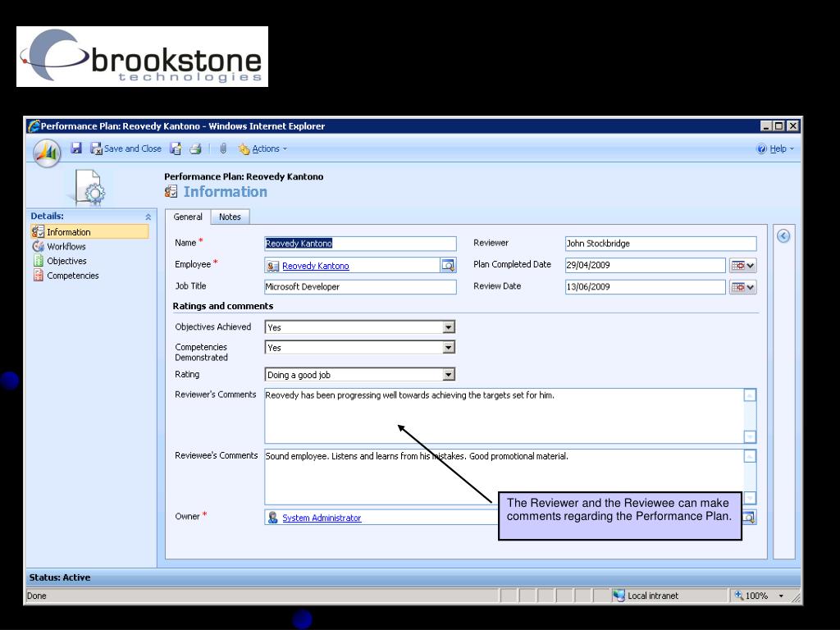Click the Local intranet zone icon
The image size is (840, 630).
click(x=619, y=596)
